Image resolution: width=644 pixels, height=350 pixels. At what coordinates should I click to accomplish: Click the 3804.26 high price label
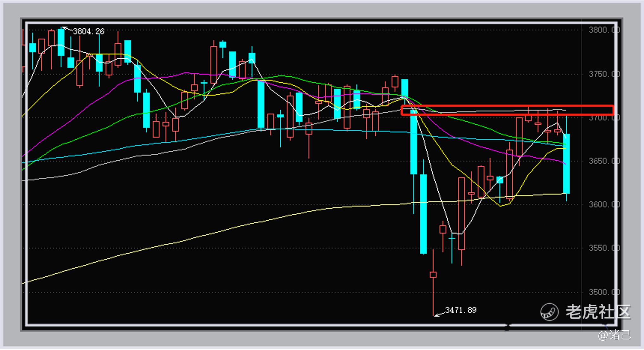pos(89,31)
